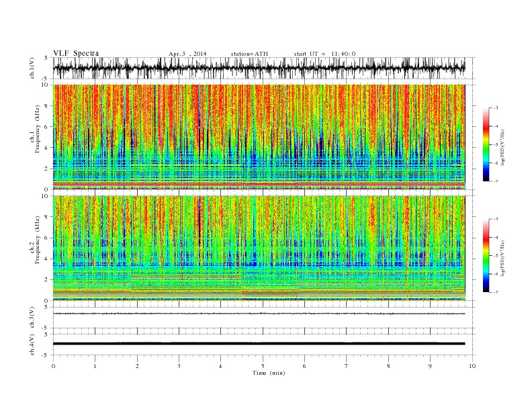Click the ch.2 spectrogram plot
The height and width of the screenshot is (411, 532).
pos(259,248)
